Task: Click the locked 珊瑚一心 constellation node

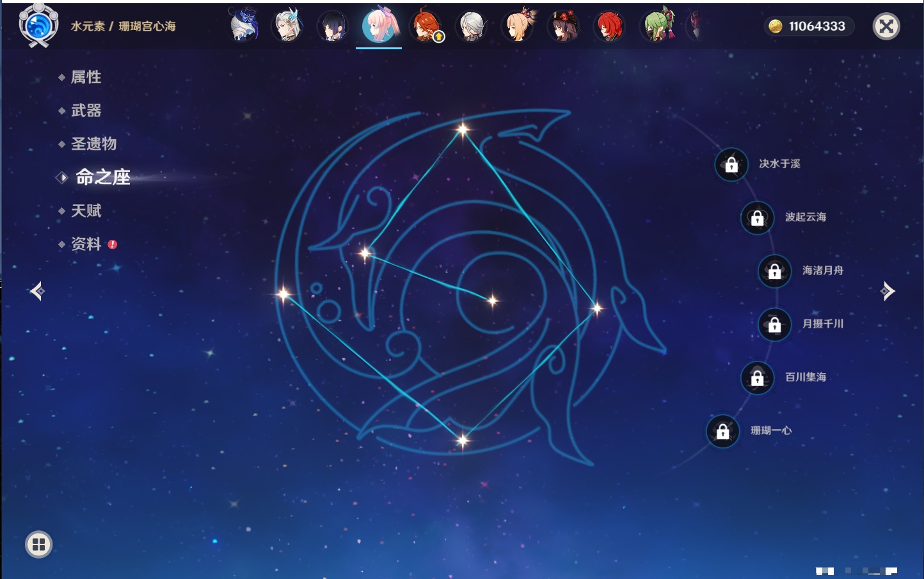Action: tap(722, 431)
